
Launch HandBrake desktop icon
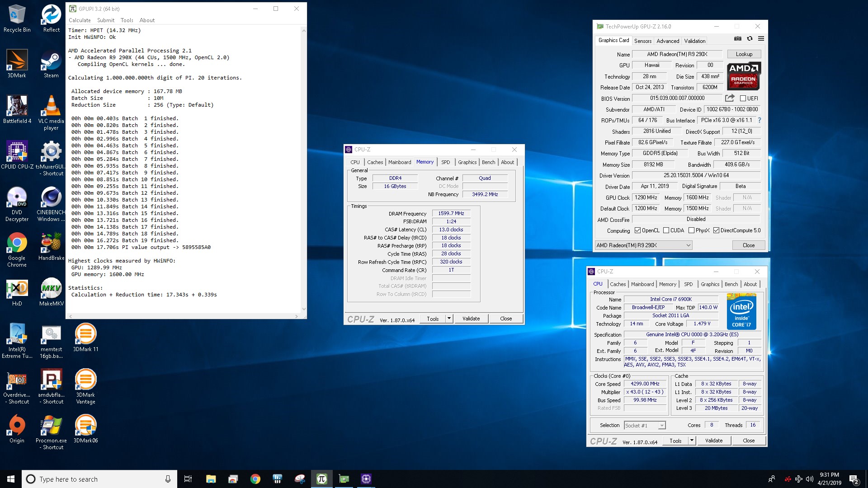(51, 246)
